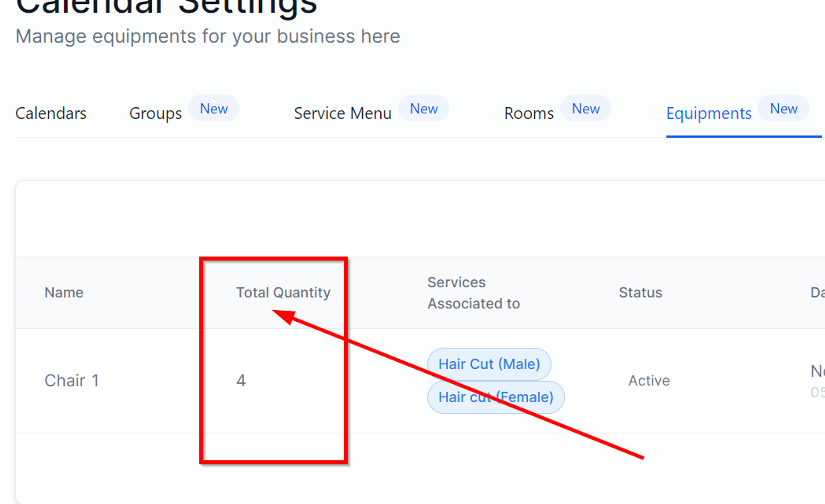
Task: Click the New badge beside Rooms
Action: (585, 108)
